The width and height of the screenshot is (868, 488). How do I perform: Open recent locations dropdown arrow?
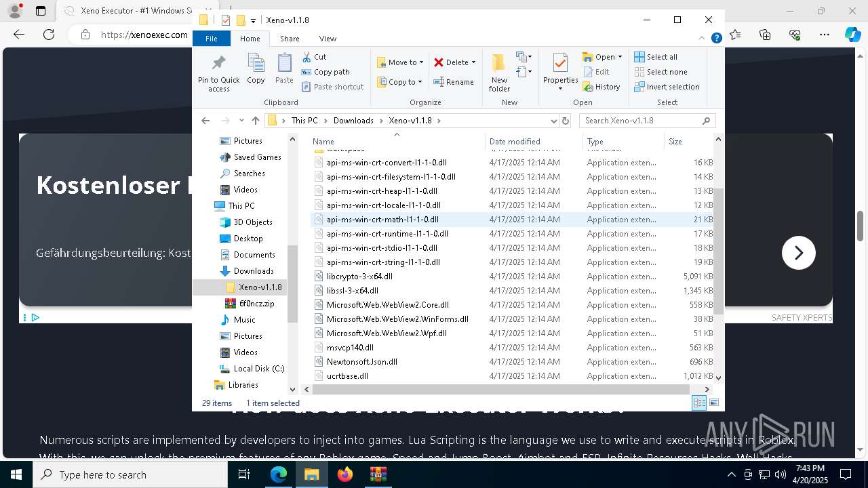pyautogui.click(x=241, y=121)
